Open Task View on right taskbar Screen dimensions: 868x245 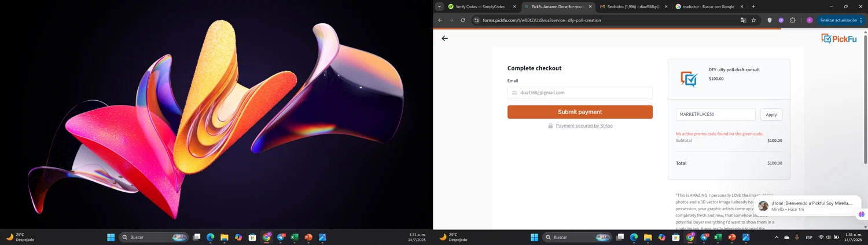click(x=620, y=237)
